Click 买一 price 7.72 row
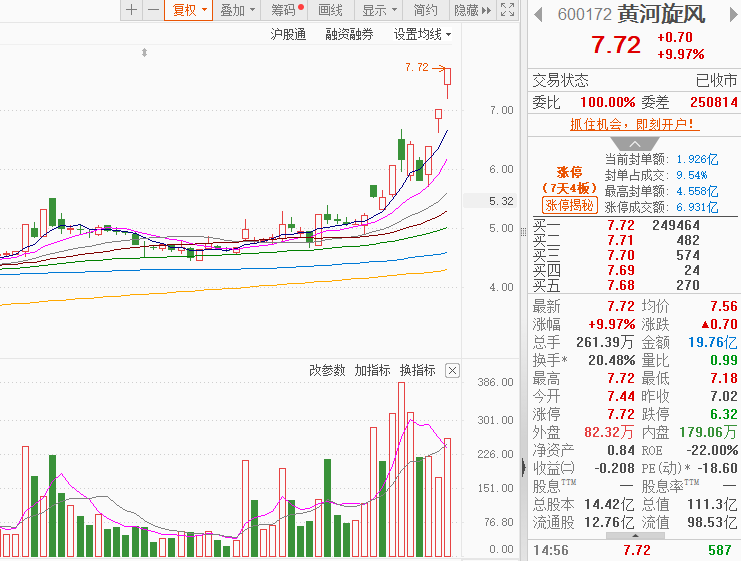741x561 pixels. click(x=633, y=225)
